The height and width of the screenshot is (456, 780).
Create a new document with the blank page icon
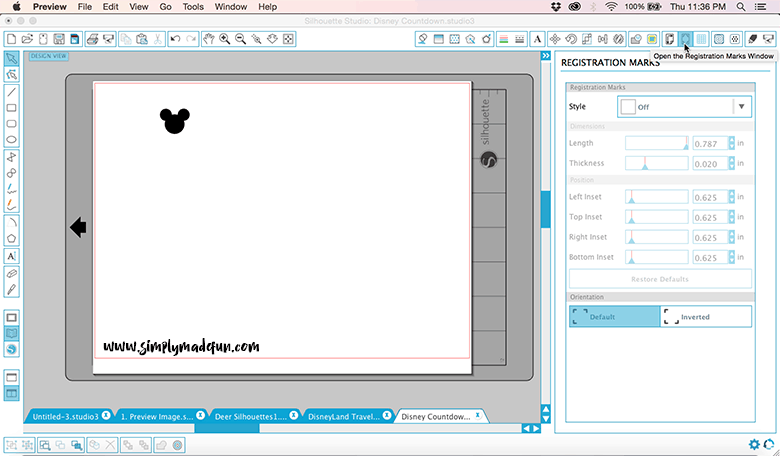pyautogui.click(x=11, y=39)
